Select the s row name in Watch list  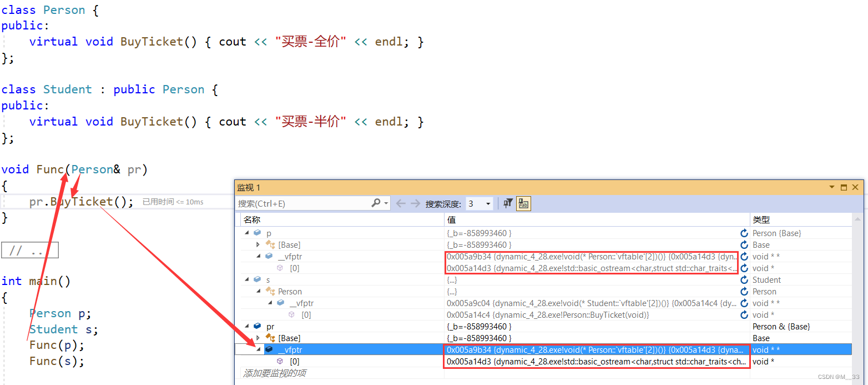click(x=269, y=279)
